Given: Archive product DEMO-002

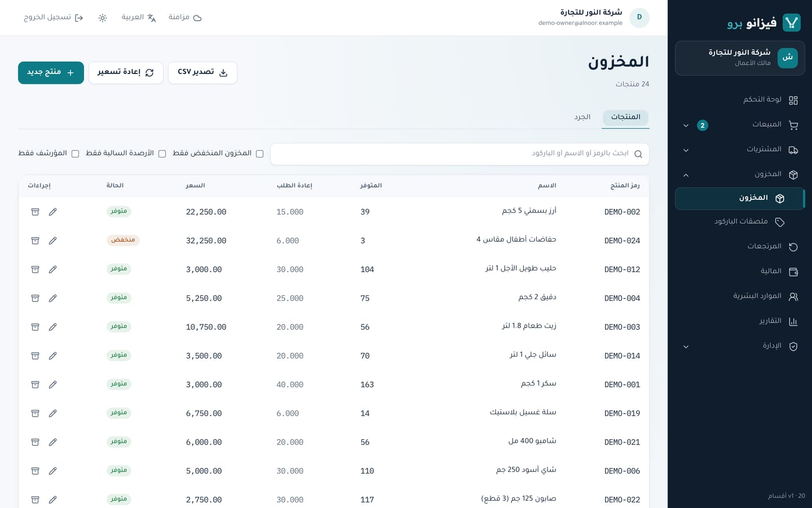Looking at the screenshot, I should coord(35,212).
